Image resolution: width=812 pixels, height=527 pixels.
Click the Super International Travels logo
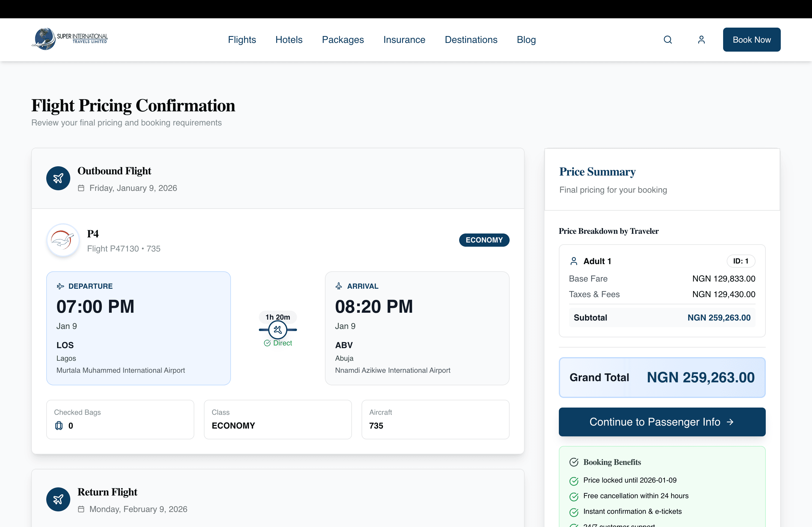(70, 39)
